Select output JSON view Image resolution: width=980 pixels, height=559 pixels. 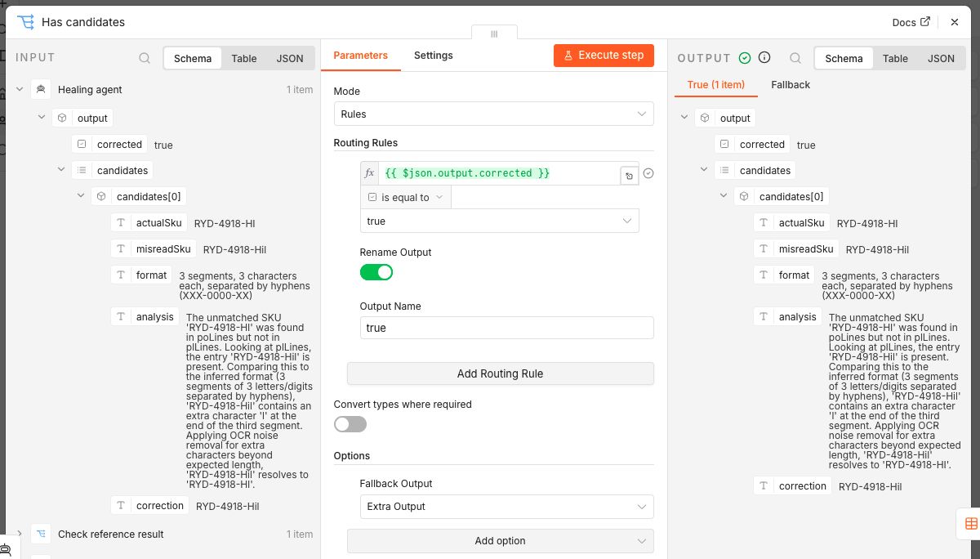[x=941, y=58]
